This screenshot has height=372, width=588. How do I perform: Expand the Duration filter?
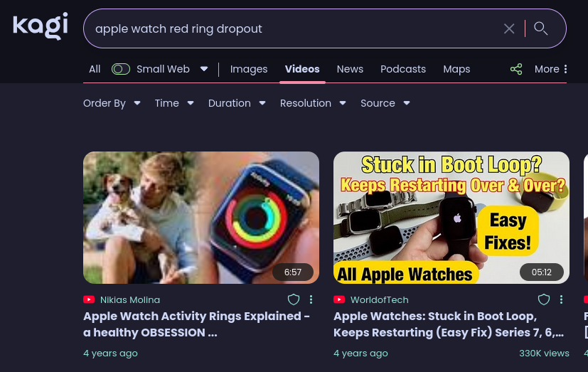[237, 103]
